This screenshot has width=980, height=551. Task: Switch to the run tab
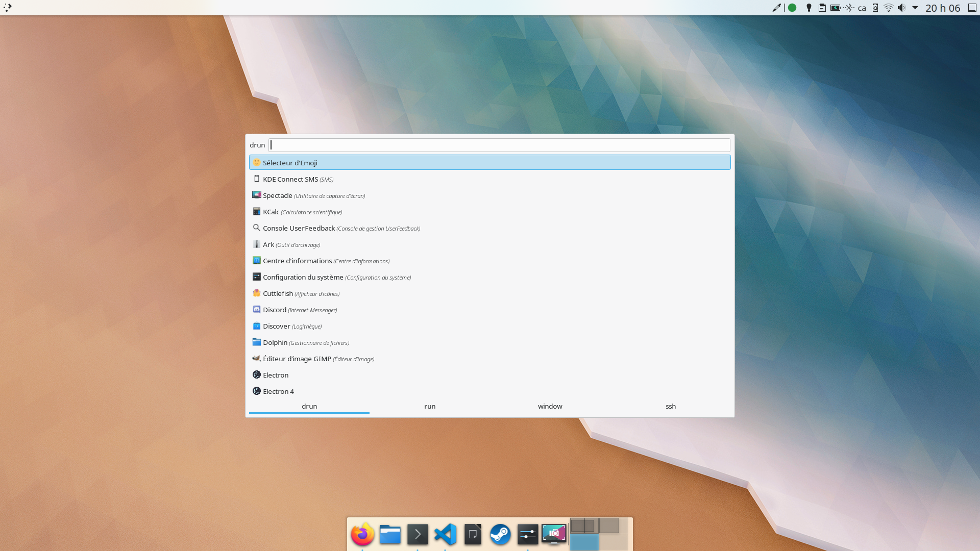pyautogui.click(x=430, y=406)
